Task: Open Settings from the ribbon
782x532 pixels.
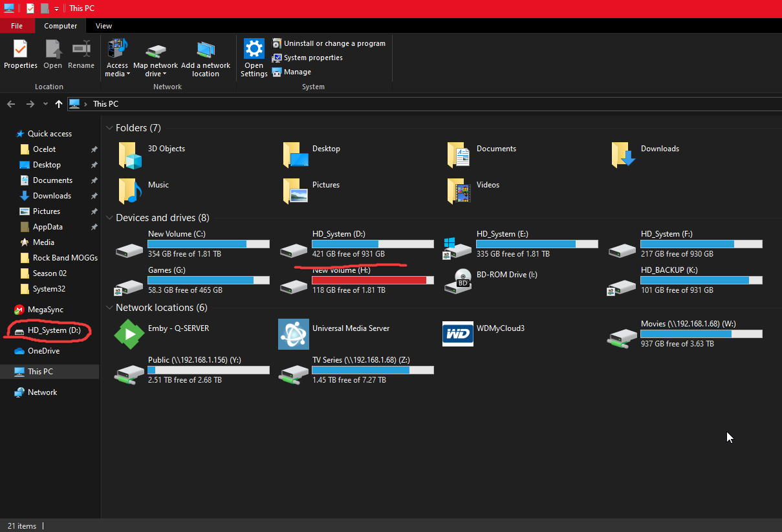Action: pyautogui.click(x=254, y=58)
